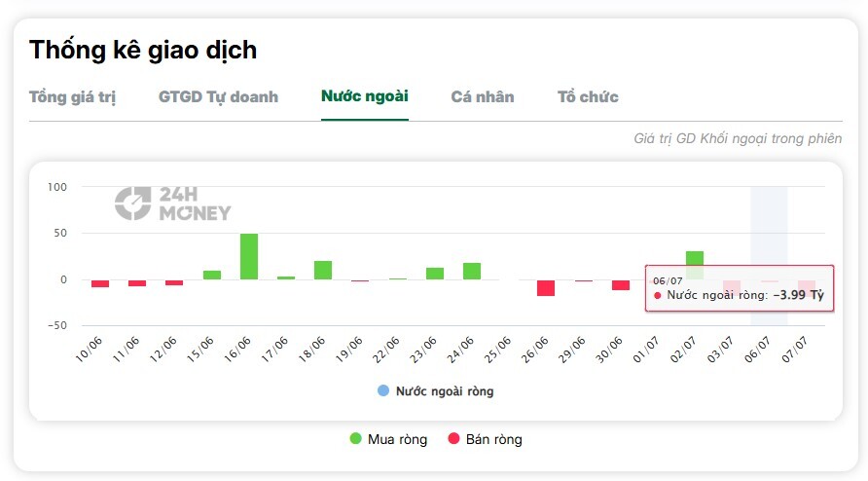Switch to the Tổng giá trị tab
The image size is (868, 481).
[73, 97]
